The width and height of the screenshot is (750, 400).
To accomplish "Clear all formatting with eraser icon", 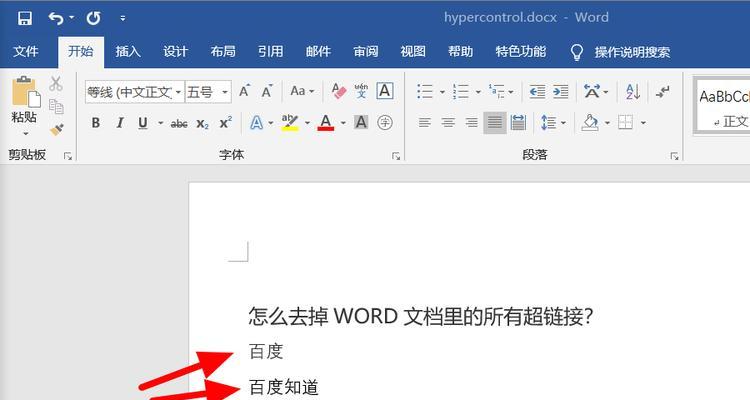I will [337, 91].
